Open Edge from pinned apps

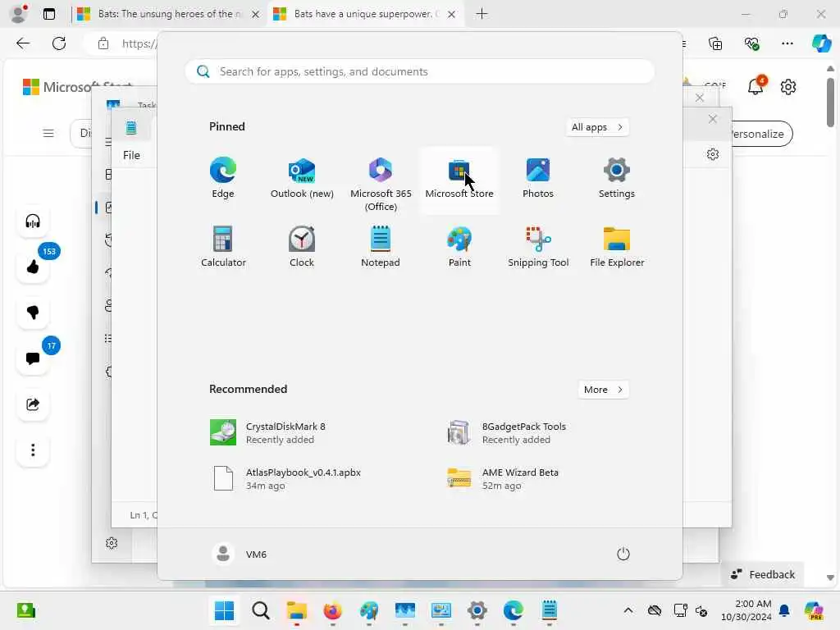point(223,179)
